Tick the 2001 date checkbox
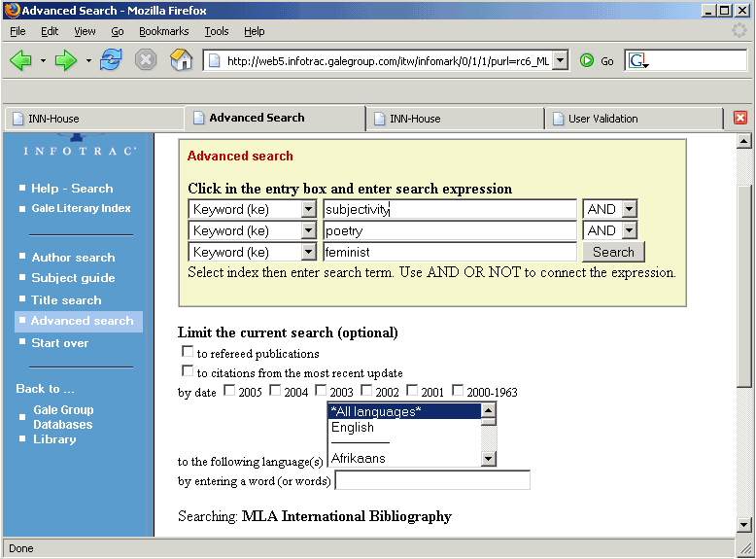 (x=412, y=390)
